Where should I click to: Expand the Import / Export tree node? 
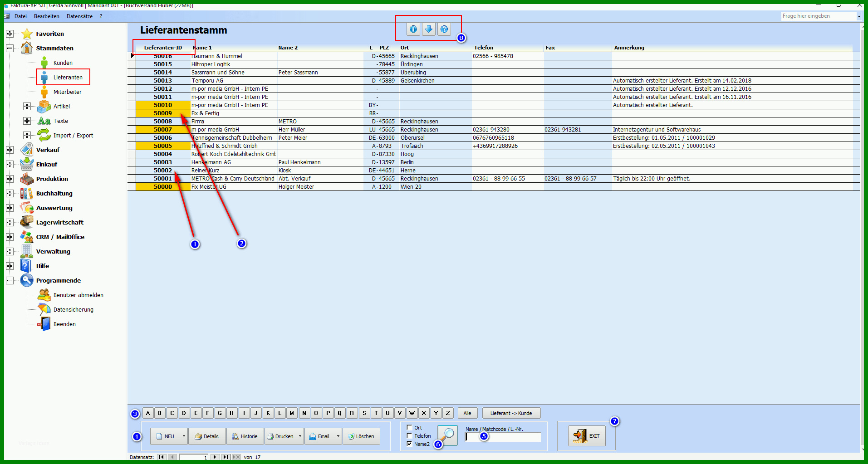(x=27, y=135)
